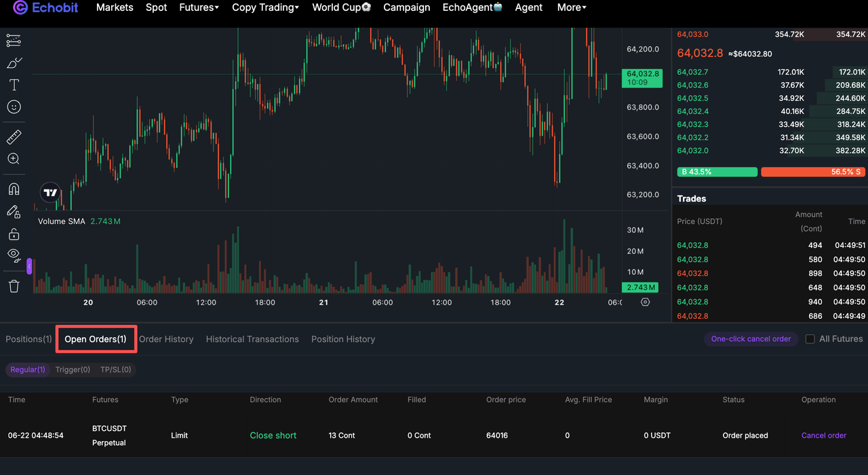This screenshot has width=868, height=475.
Task: Activate the zoom in tool
Action: pyautogui.click(x=14, y=159)
